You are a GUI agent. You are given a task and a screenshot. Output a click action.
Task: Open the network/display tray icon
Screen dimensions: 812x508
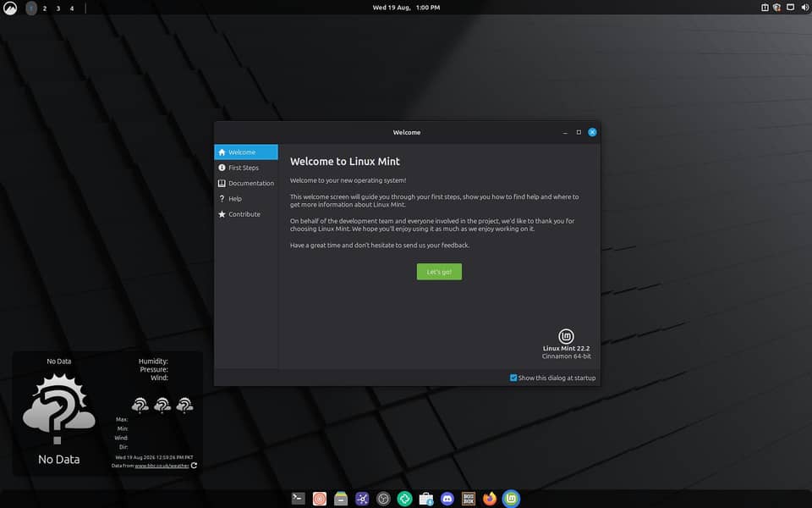pyautogui.click(x=790, y=8)
